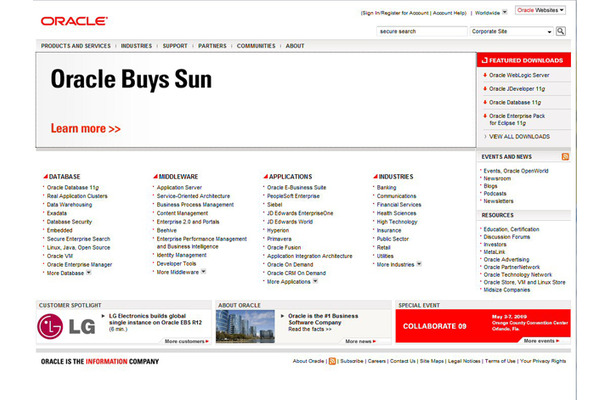Screen dimensions: 610x400
Task: Open the Communities menu
Action: tap(256, 46)
